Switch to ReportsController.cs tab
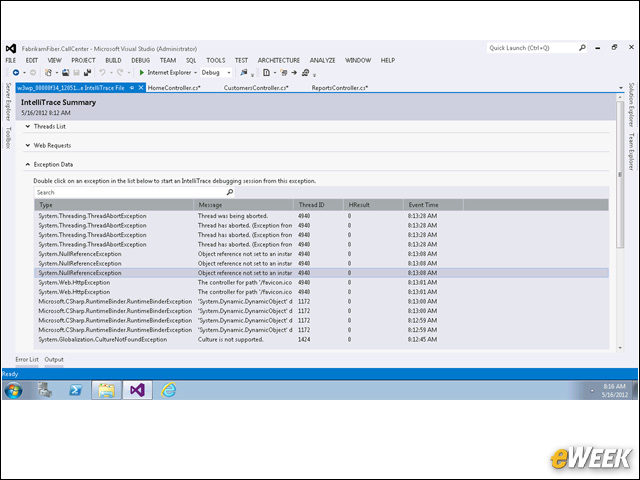Image resolution: width=640 pixels, height=480 pixels. coord(340,88)
